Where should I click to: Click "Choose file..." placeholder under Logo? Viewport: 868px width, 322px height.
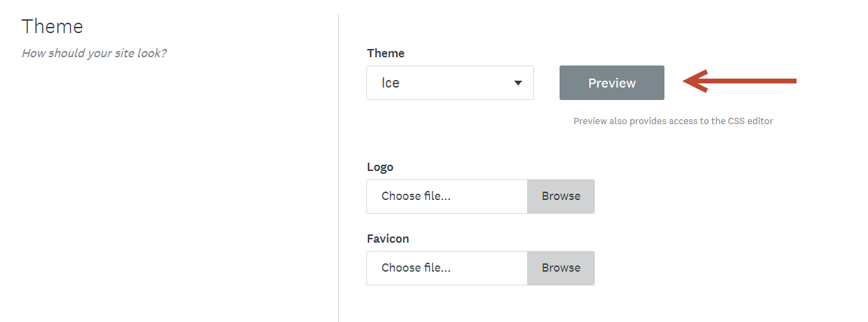click(416, 197)
